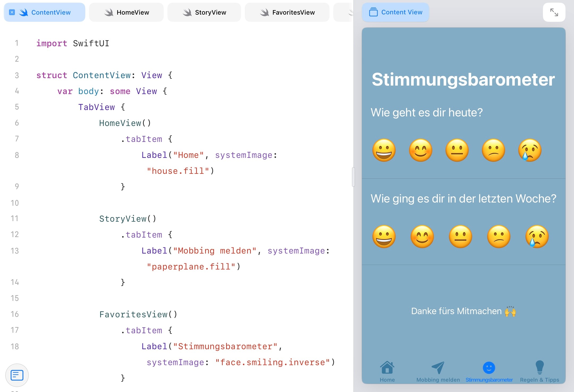This screenshot has width=574, height=392.
Task: Choose the blushing smile emoji for today
Action: tap(420, 150)
